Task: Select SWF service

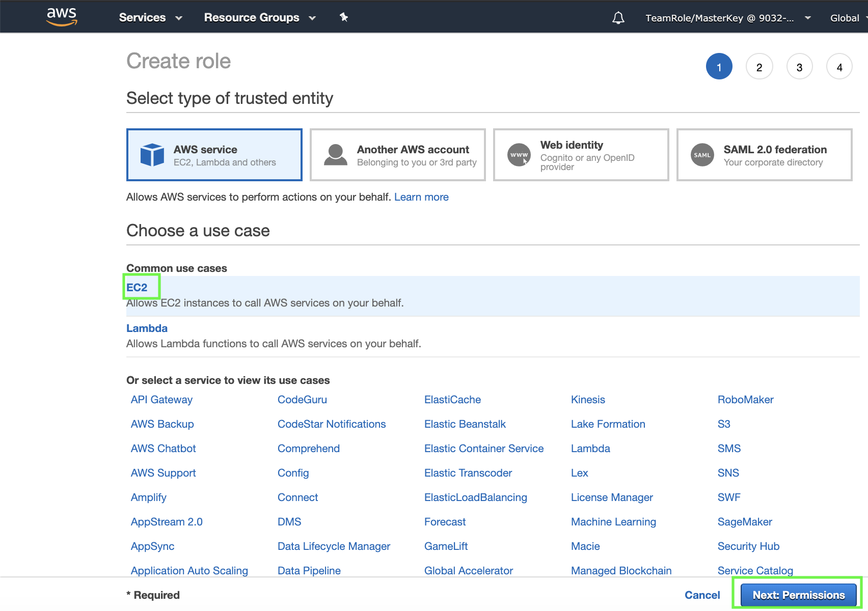Action: pyautogui.click(x=729, y=497)
